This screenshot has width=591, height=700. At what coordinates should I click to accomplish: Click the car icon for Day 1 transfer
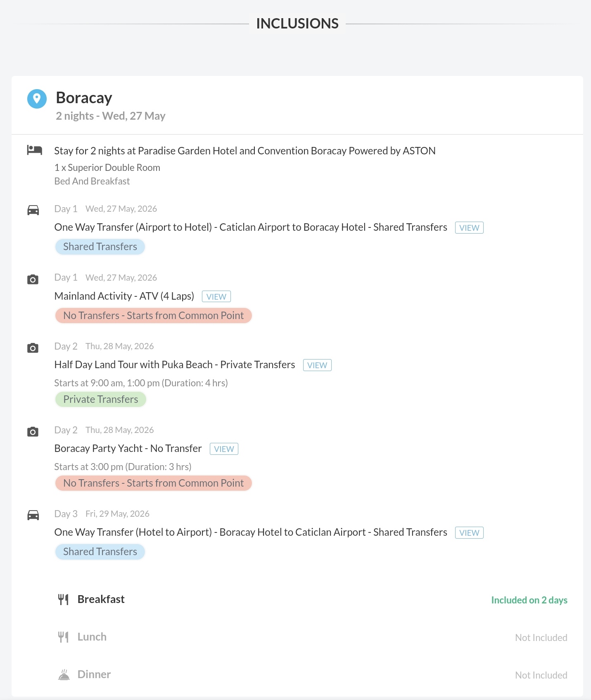33,210
